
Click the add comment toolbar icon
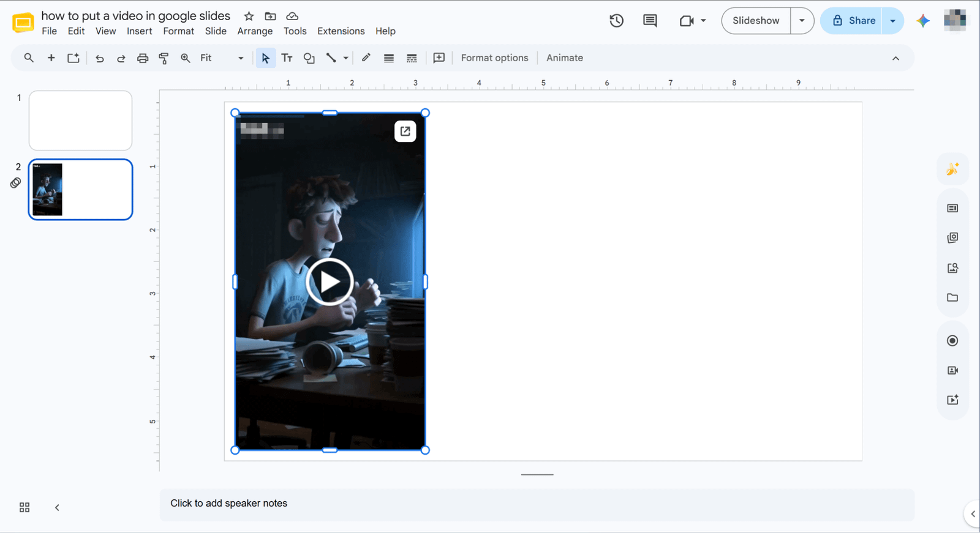pos(439,58)
